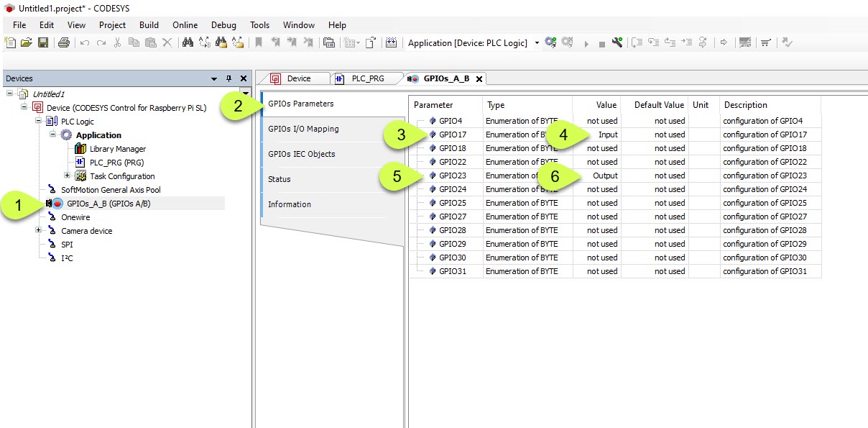The width and height of the screenshot is (868, 428).
Task: Expand the Camera device tree node
Action: click(39, 231)
